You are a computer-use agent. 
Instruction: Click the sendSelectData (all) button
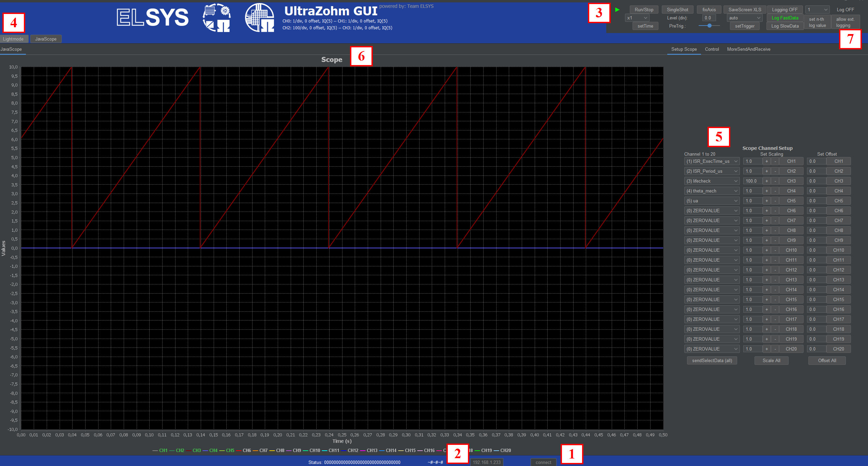point(712,360)
